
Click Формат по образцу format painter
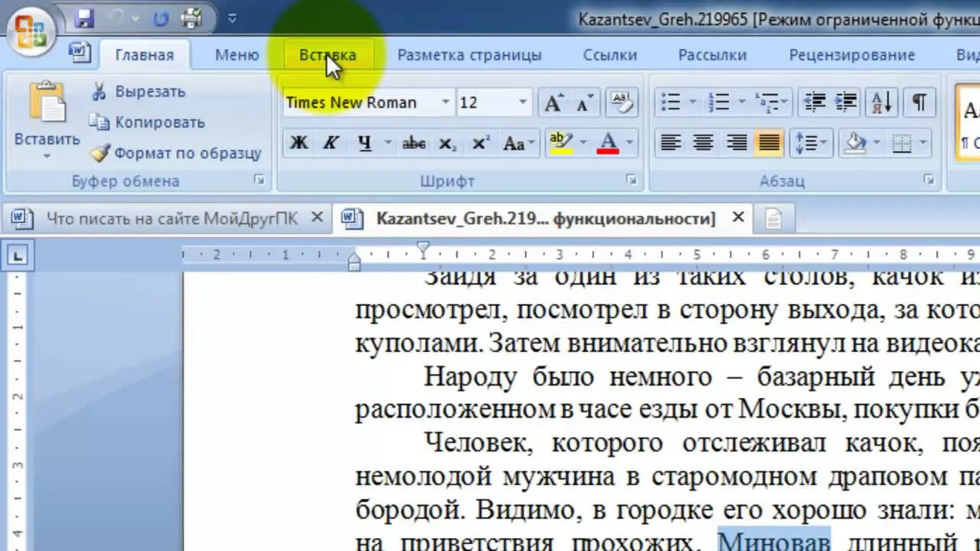pyautogui.click(x=176, y=153)
